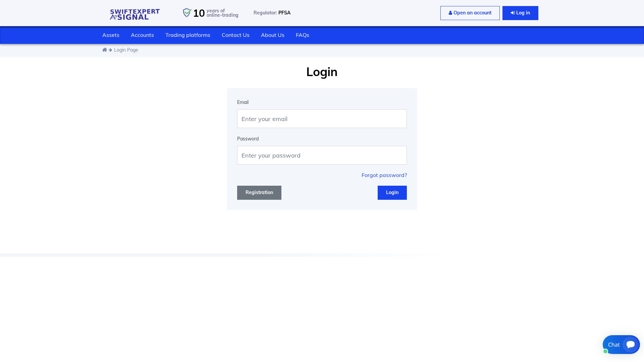
Task: Focus the Enter your password field
Action: point(322,155)
